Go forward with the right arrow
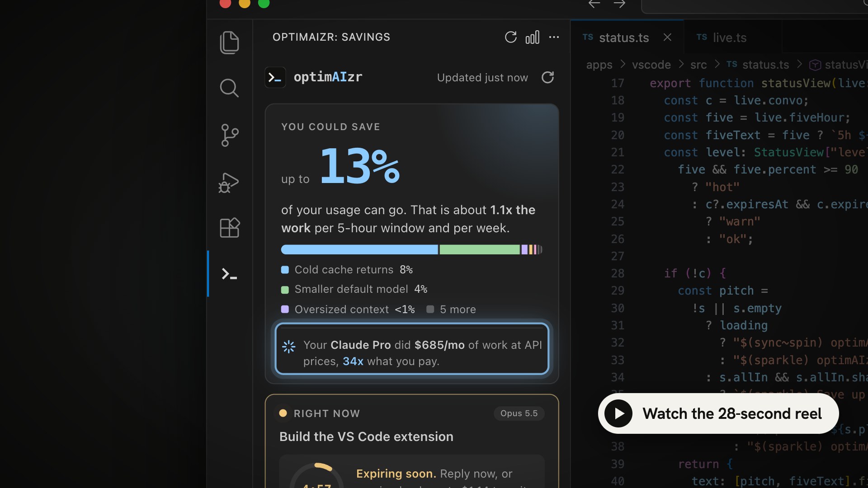Viewport: 868px width, 488px height. click(619, 4)
